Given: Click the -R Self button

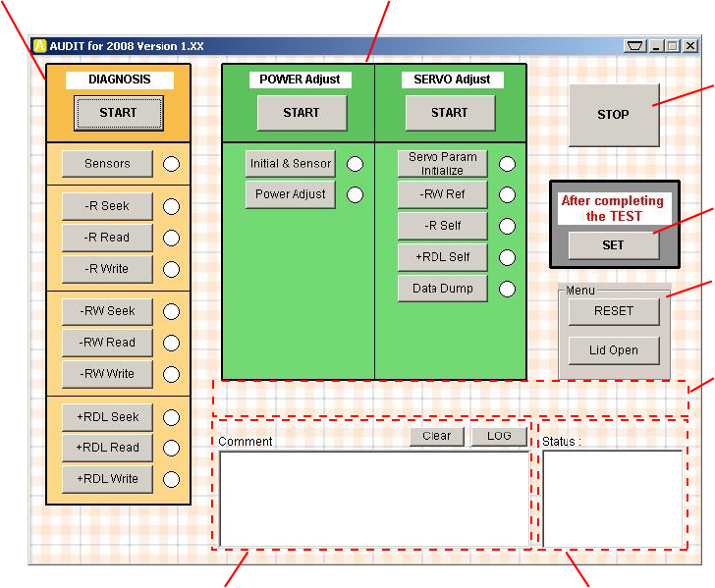Looking at the screenshot, I should click(x=442, y=226).
